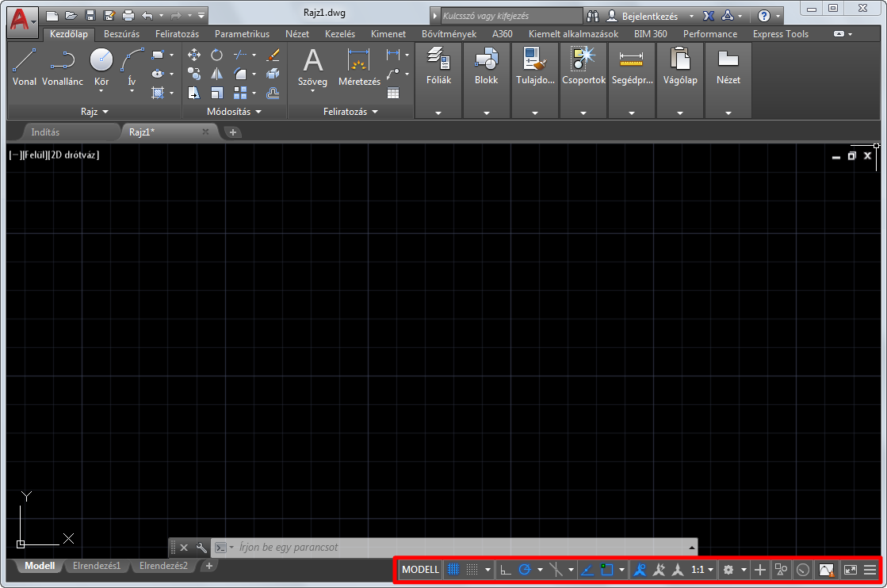The width and height of the screenshot is (887, 588).
Task: Click the Kulcsszó vagy kifejezés search box
Action: tap(511, 16)
